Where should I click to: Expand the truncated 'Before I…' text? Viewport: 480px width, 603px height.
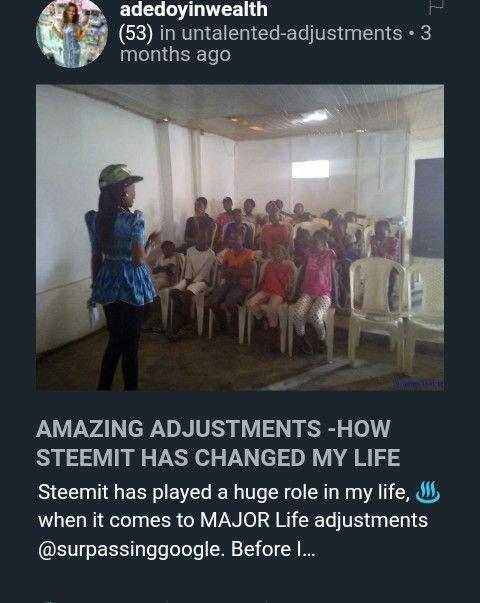pos(273,549)
